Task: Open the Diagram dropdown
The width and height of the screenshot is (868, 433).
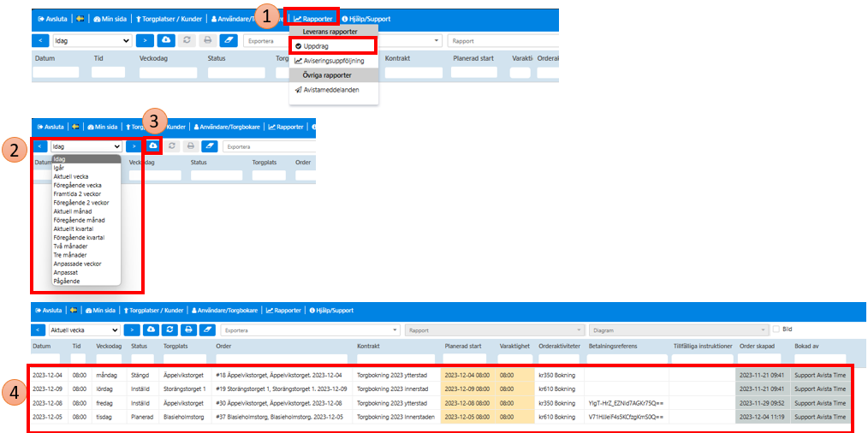Action: click(679, 330)
